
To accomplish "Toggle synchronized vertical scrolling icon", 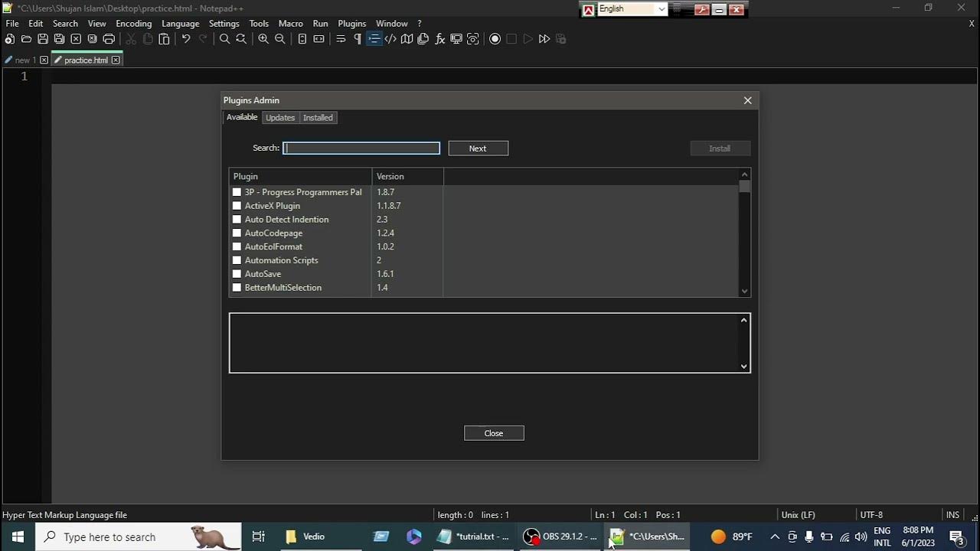I will 302,39.
